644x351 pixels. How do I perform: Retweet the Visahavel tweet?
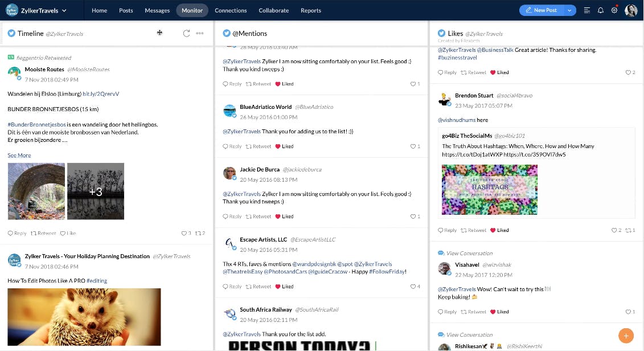[474, 312]
